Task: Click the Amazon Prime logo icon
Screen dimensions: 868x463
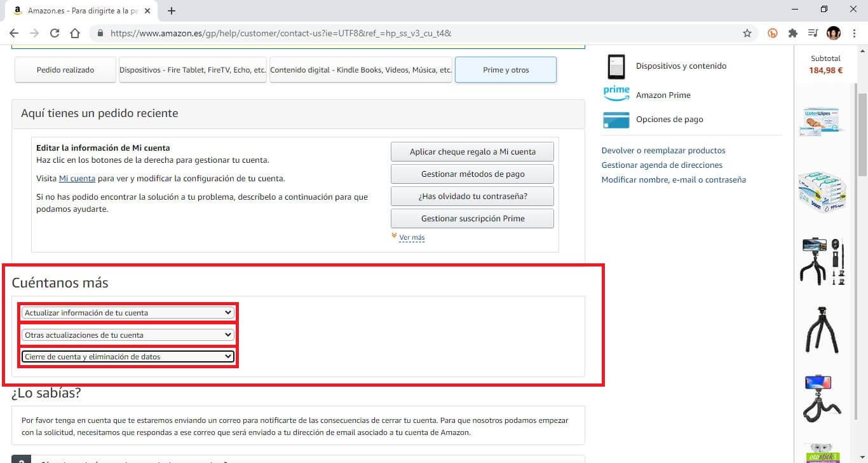Action: (616, 93)
